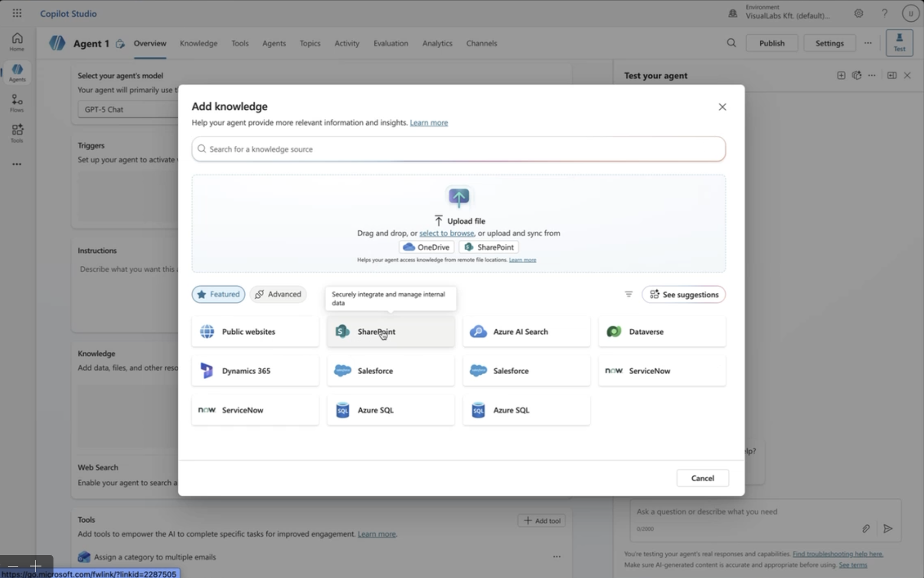Choose Dynamics 365 knowledge source
Viewport: 924px width, 578px height.
(255, 371)
